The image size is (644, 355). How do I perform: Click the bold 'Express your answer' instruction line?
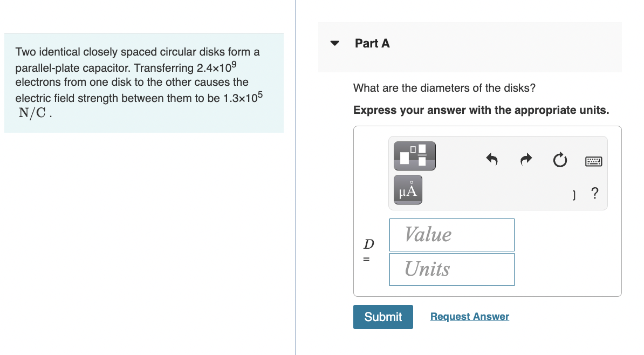[481, 110]
